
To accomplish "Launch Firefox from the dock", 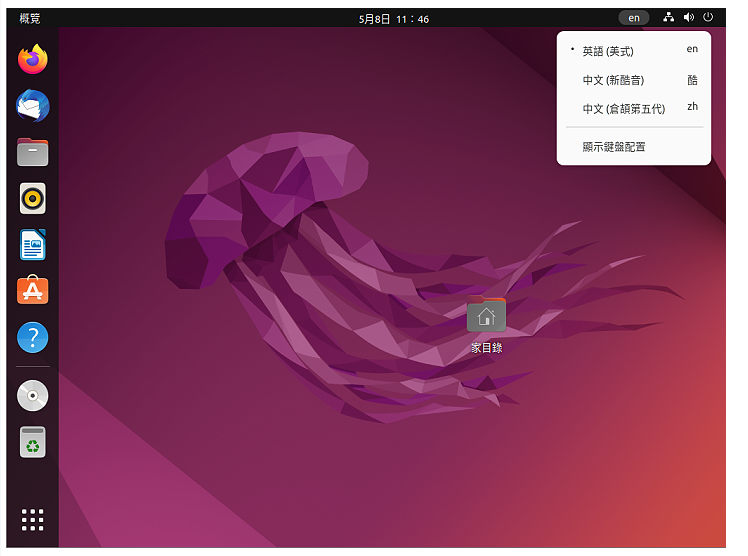I will click(32, 59).
